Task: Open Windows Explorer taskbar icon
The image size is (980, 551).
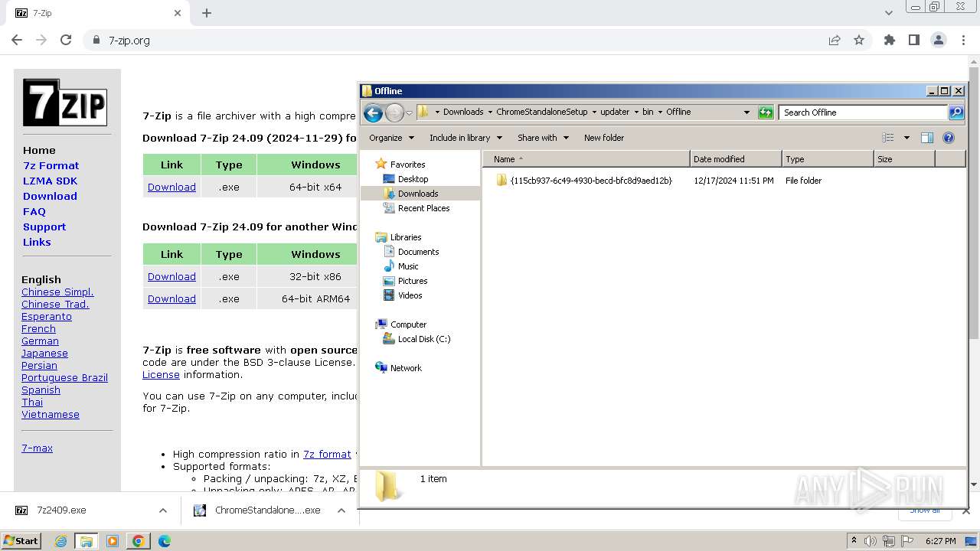Action: (x=87, y=541)
